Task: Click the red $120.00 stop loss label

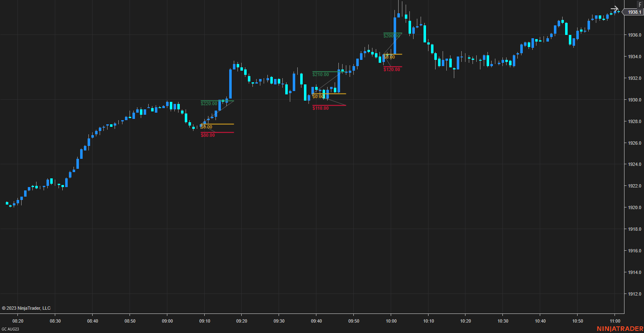Action: pos(392,69)
